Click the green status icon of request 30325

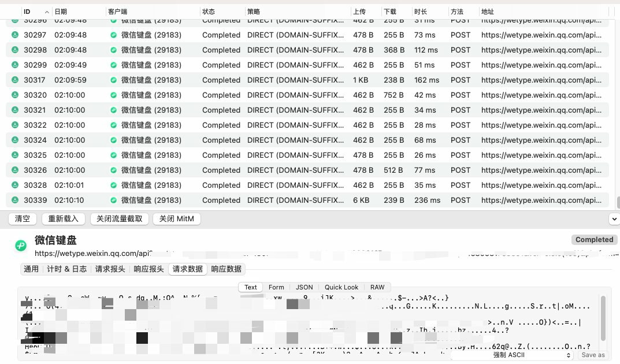click(x=14, y=155)
